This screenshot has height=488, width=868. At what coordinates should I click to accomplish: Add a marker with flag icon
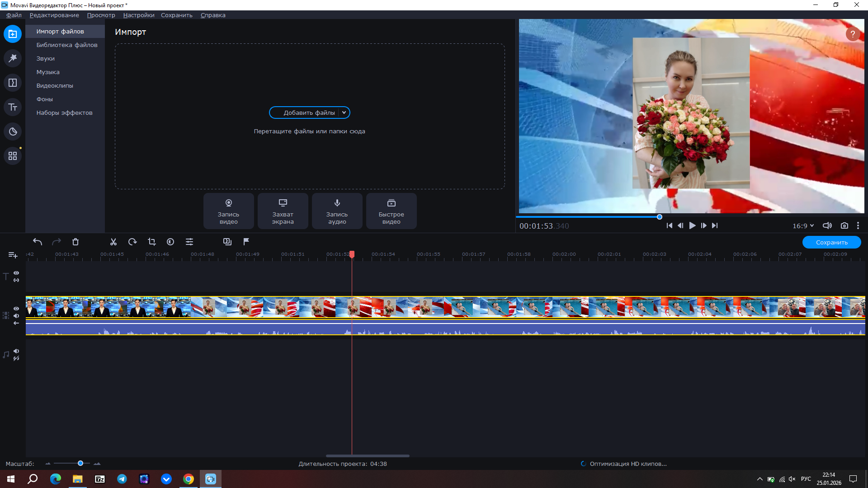[x=246, y=242]
